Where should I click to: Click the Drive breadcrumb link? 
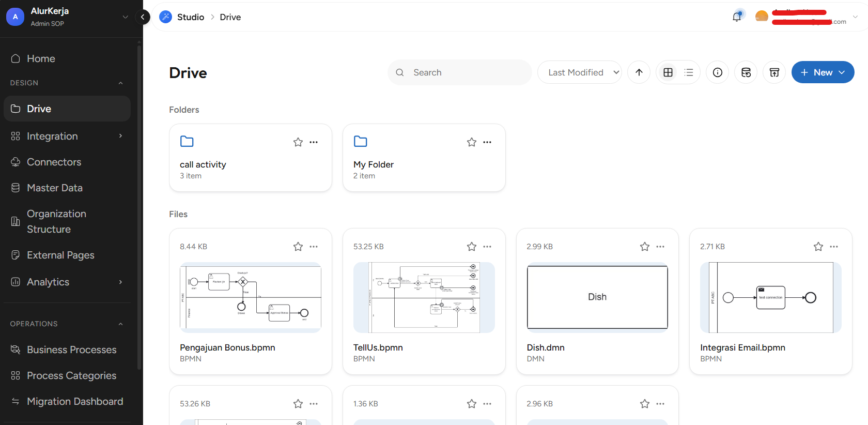tap(230, 17)
